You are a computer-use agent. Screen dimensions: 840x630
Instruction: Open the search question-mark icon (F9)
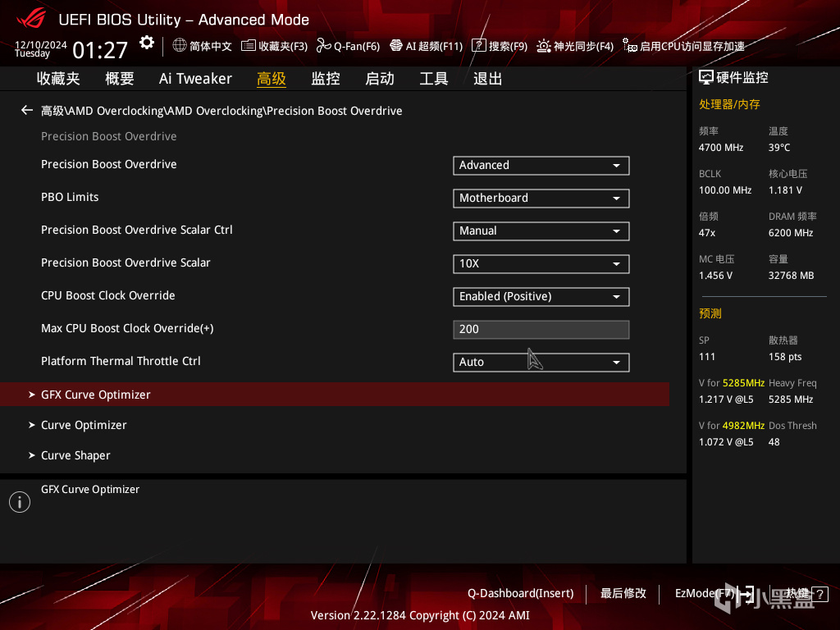pos(478,46)
